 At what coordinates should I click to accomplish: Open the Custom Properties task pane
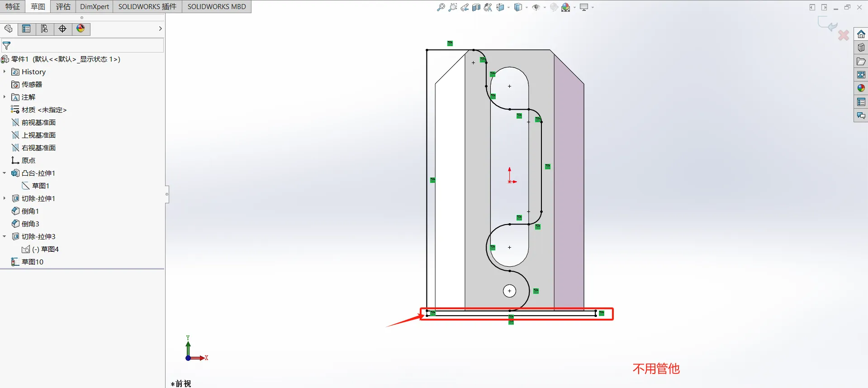861,102
